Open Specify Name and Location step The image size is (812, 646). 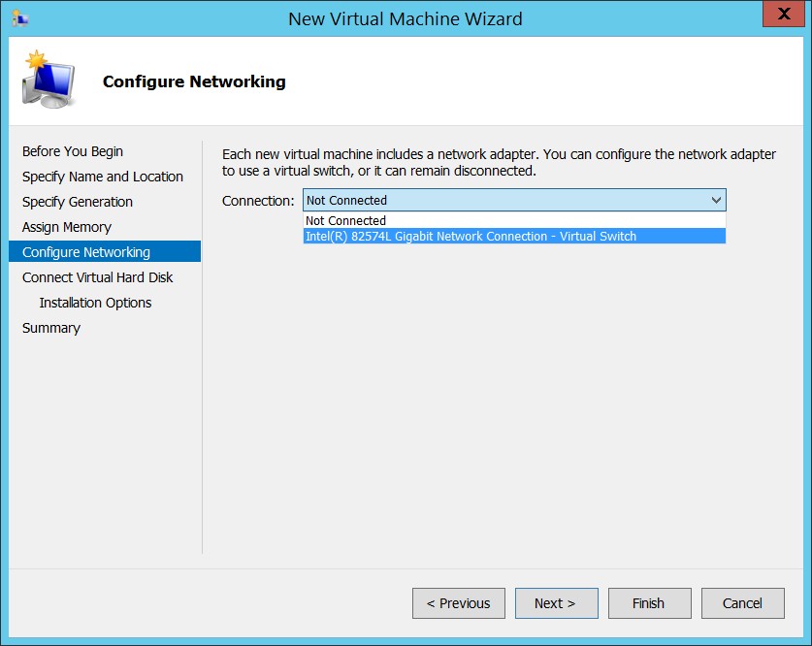click(103, 177)
